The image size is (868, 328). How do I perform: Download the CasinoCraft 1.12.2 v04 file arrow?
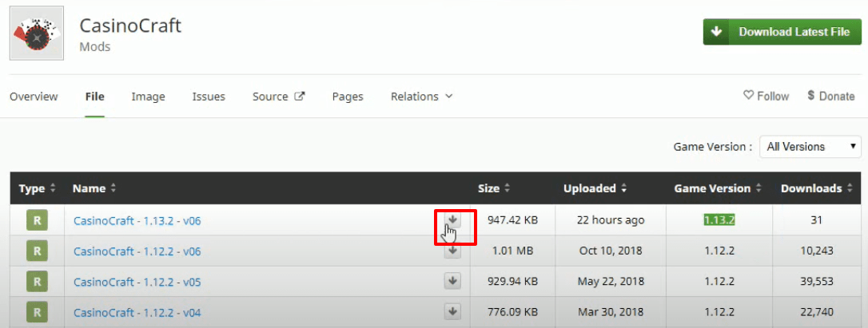[x=452, y=311]
